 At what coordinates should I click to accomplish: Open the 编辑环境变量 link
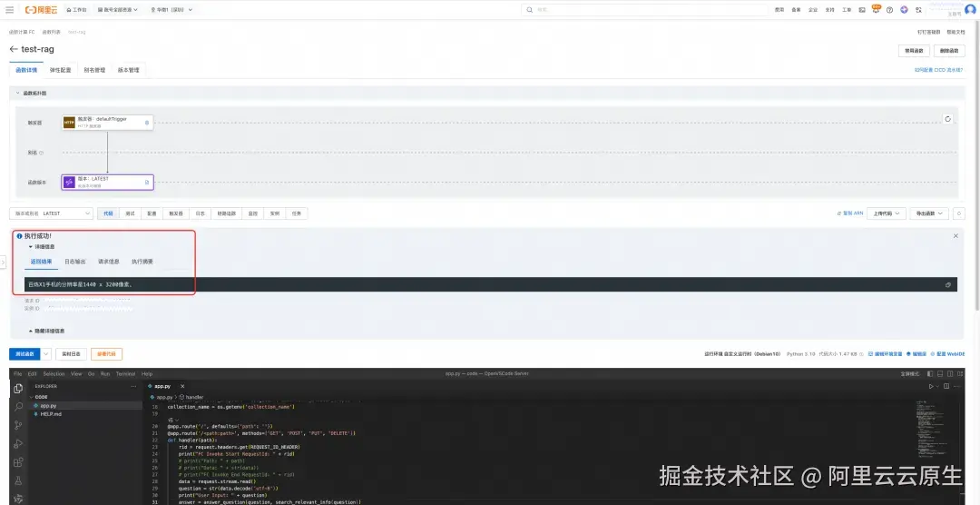886,354
